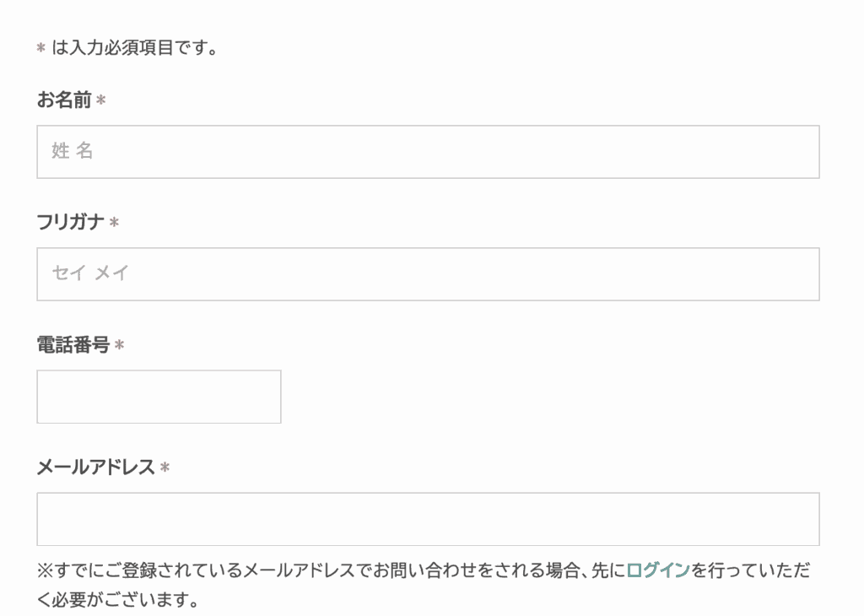Click the メールアドレス email input field
Viewport: 864px width, 616px height.
(428, 519)
